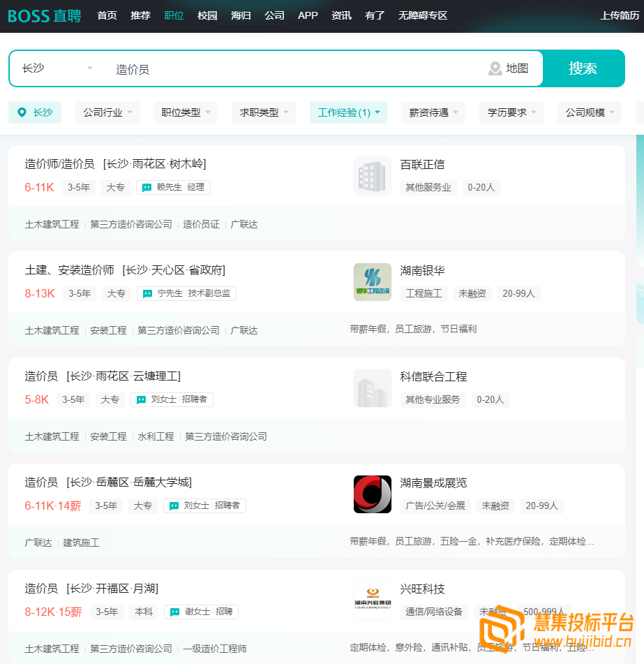This screenshot has height=664, width=644.
Task: Expand the 公司规模 filter
Action: (590, 112)
